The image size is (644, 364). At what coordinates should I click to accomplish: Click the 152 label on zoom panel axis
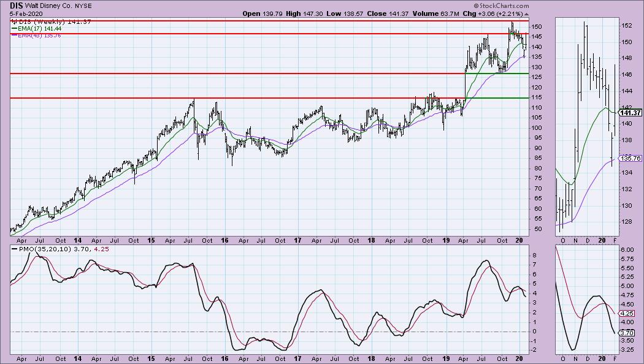(x=626, y=26)
